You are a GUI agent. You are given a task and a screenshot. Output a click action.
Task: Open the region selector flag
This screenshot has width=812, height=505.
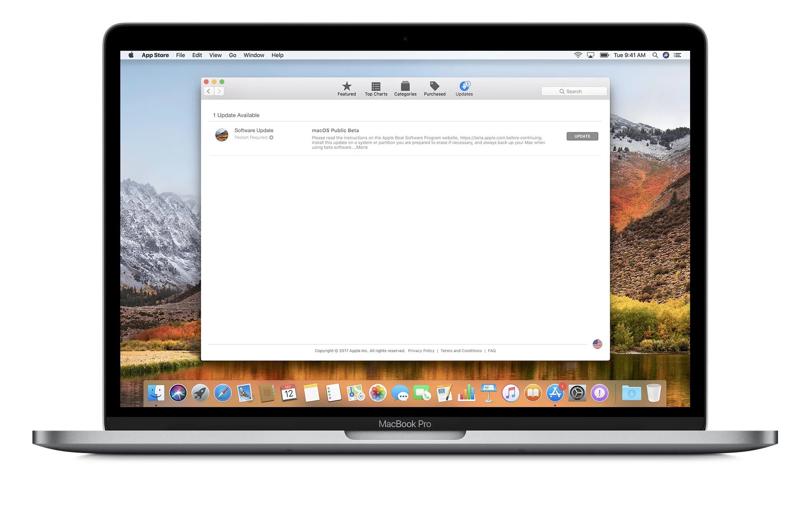click(x=597, y=343)
